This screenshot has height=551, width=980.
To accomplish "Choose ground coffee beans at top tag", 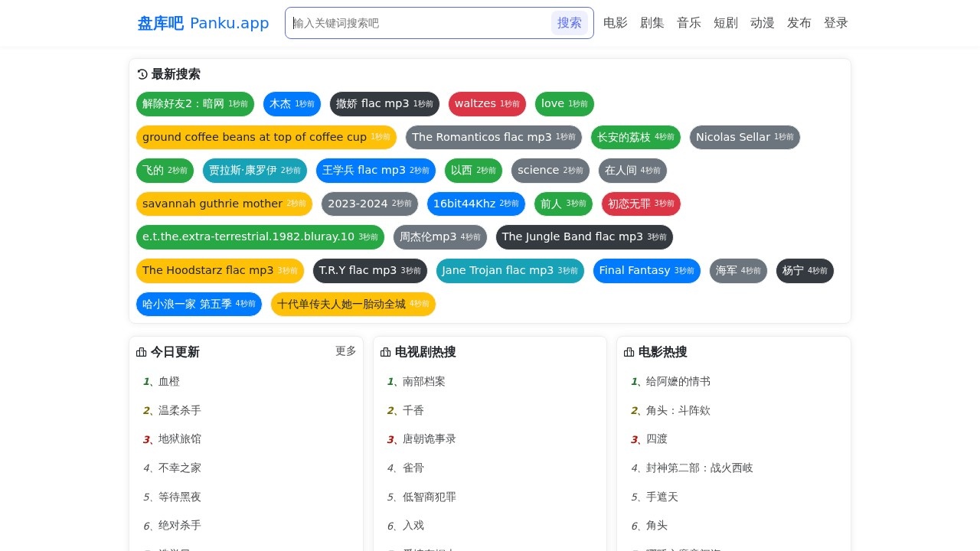I will point(266,138).
